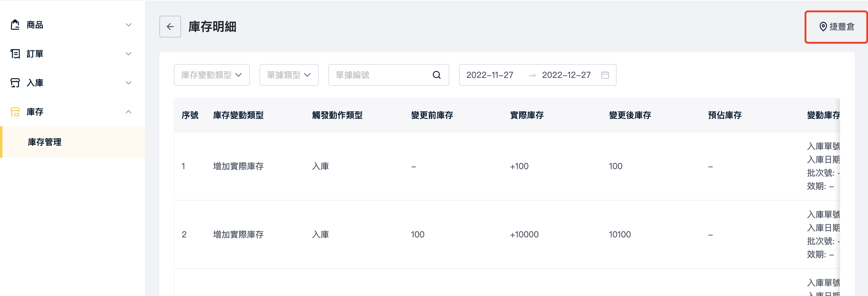Open the 訂單 sidebar menu
This screenshot has width=868, height=296.
tap(72, 54)
